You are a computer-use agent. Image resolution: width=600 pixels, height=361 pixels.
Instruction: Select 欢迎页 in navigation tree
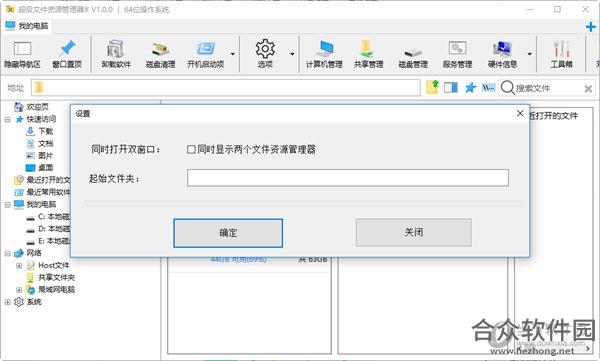click(37, 106)
